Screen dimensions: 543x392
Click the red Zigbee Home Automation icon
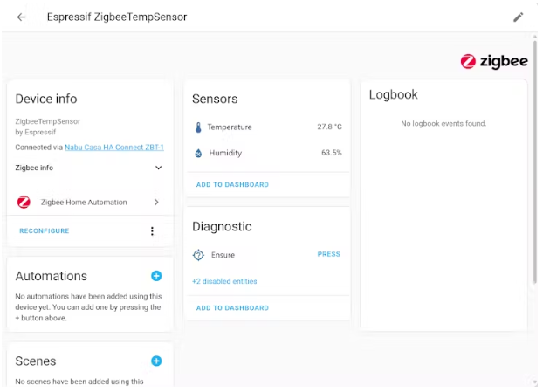[x=24, y=203]
